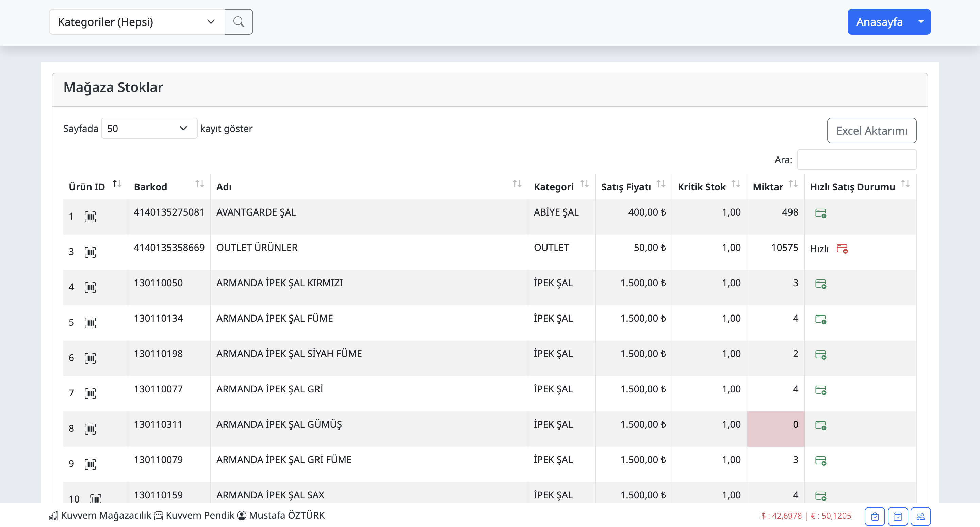The image size is (980, 527).
Task: Click the Anasayfa button
Action: [879, 22]
